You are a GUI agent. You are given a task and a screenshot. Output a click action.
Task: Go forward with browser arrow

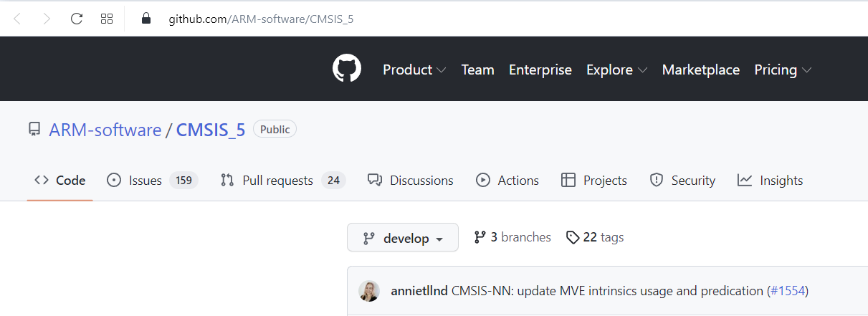[x=47, y=19]
